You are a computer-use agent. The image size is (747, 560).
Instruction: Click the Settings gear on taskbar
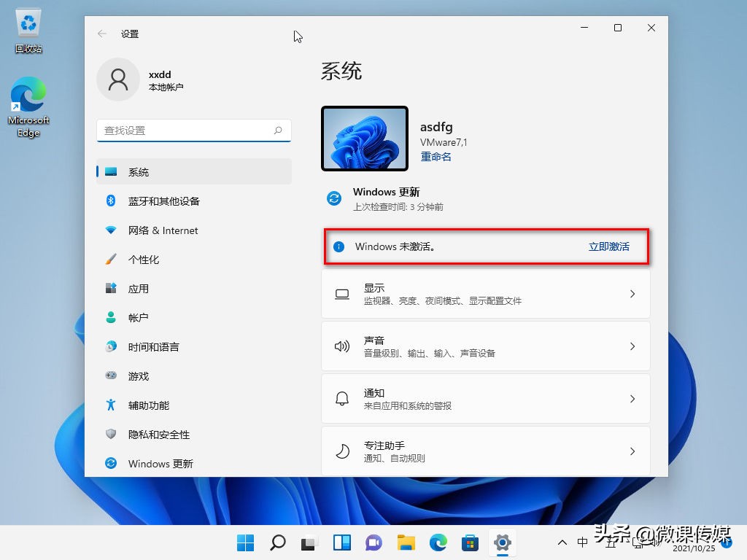click(502, 542)
